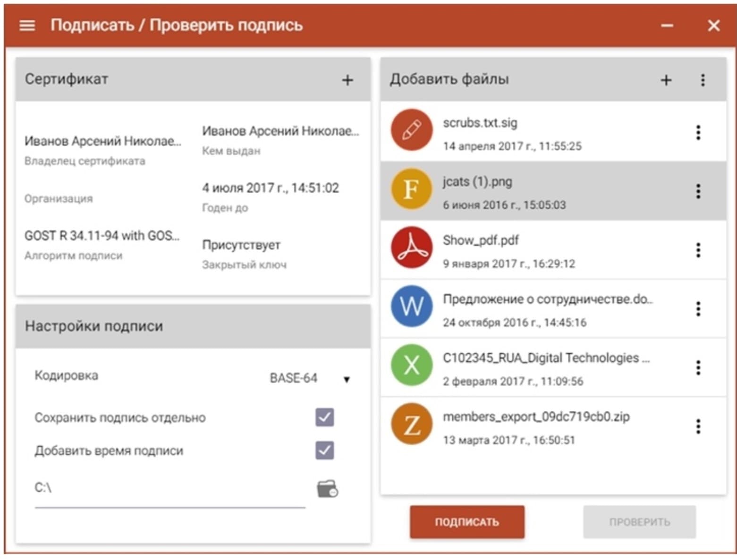The width and height of the screenshot is (737, 560).
Task: Open the hamburger navigation menu
Action: pyautogui.click(x=27, y=25)
